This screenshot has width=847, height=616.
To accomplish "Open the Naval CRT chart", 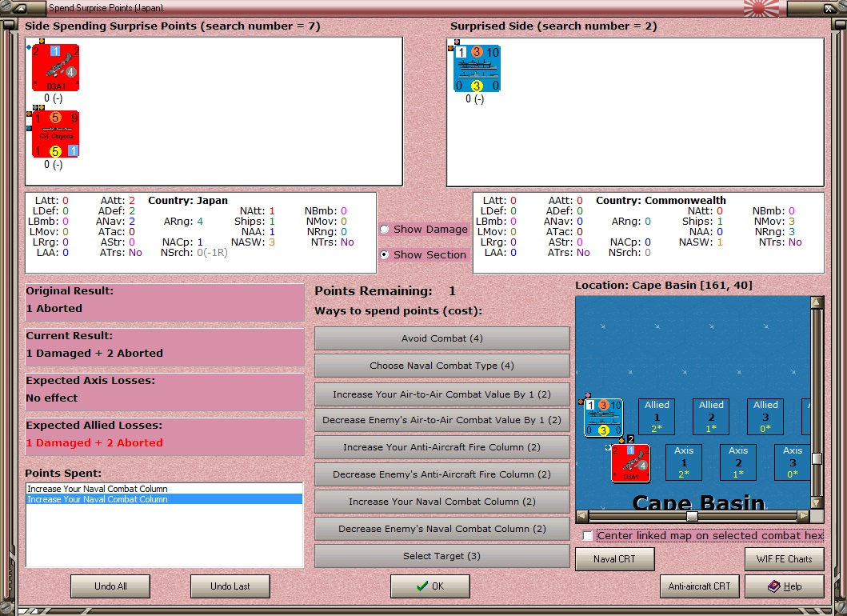I will 615,559.
